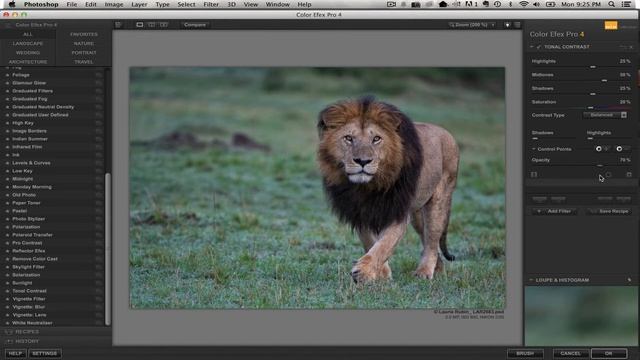Click the loupe preview thumbnail
The width and height of the screenshot is (640, 360).
tap(581, 316)
